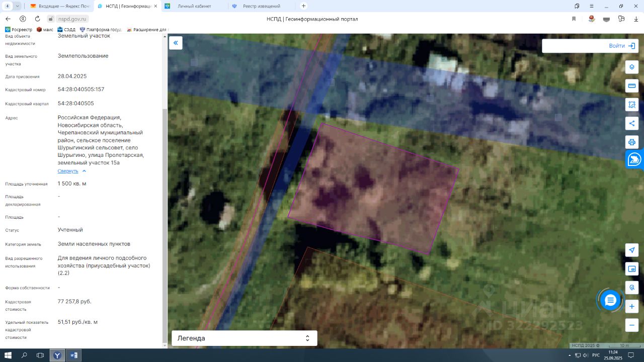Click cadastral number 54:28:040505:157
Image resolution: width=644 pixels, height=362 pixels.
click(x=81, y=89)
